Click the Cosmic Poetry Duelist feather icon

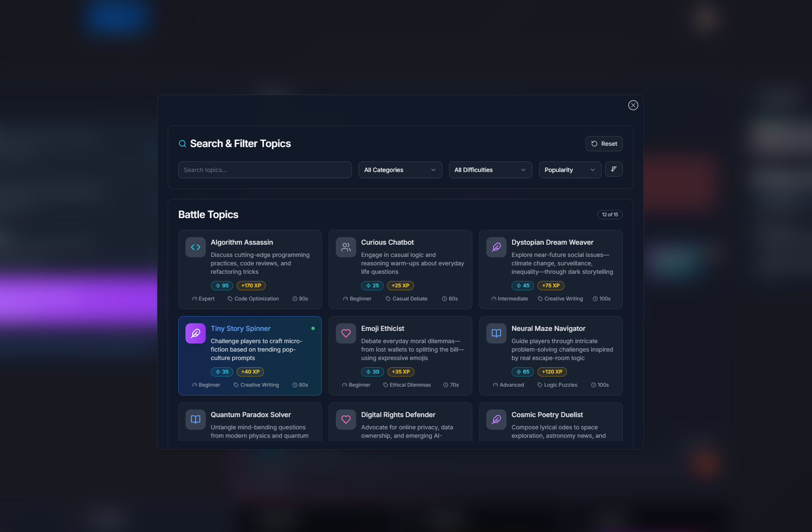(x=496, y=420)
